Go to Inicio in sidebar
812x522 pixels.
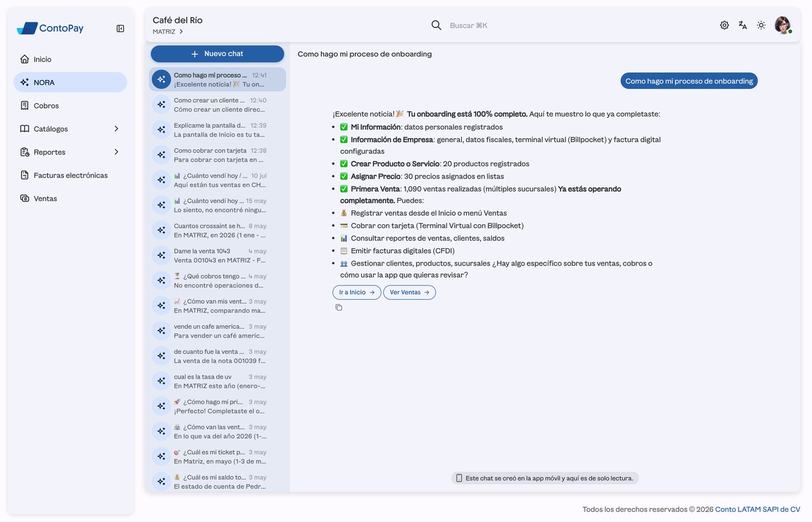pos(70,59)
